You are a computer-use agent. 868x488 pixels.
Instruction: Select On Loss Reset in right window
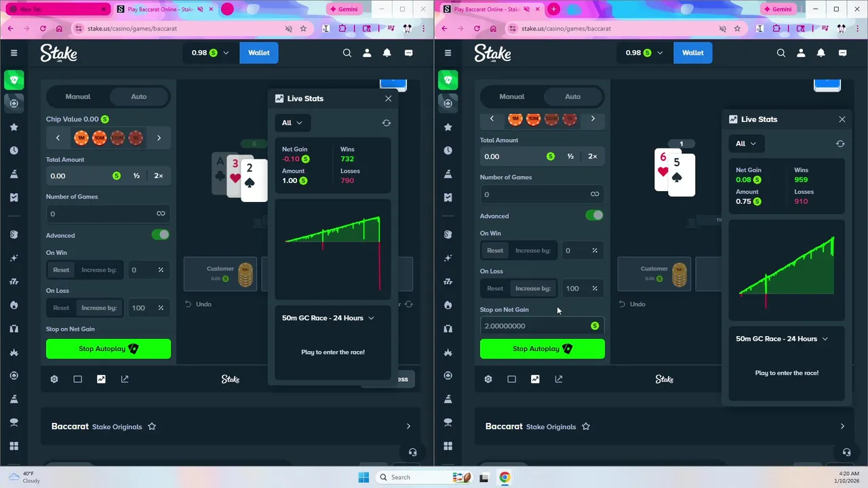tap(495, 288)
